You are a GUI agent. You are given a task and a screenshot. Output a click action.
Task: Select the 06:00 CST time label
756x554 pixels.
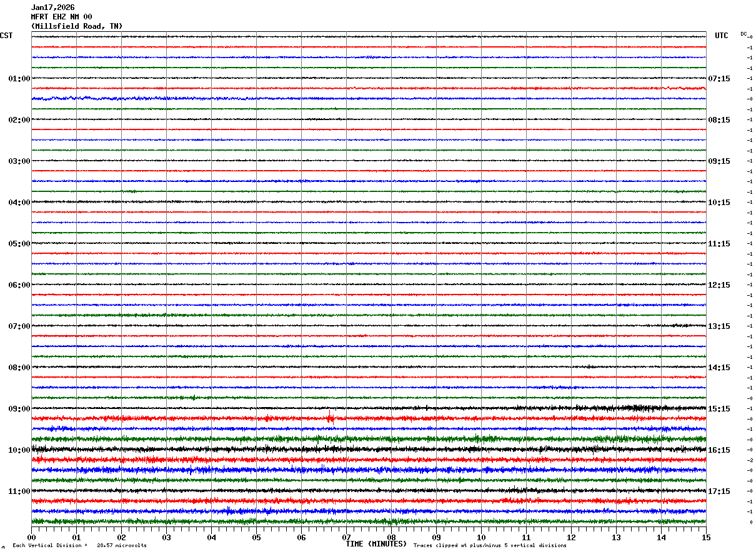coord(19,285)
